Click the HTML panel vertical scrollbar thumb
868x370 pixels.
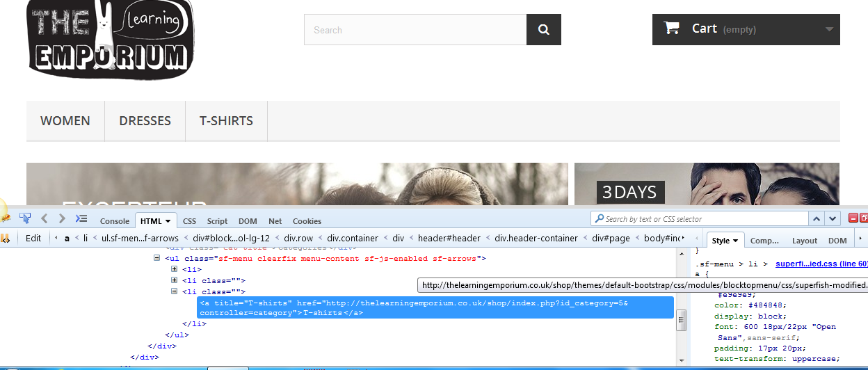(x=682, y=320)
